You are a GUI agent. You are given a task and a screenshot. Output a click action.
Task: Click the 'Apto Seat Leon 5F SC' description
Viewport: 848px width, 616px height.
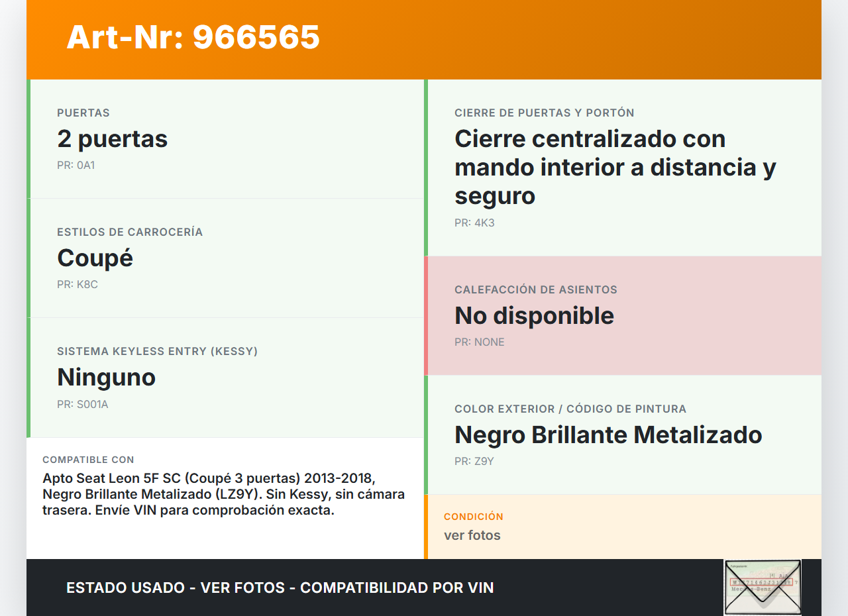224,494
